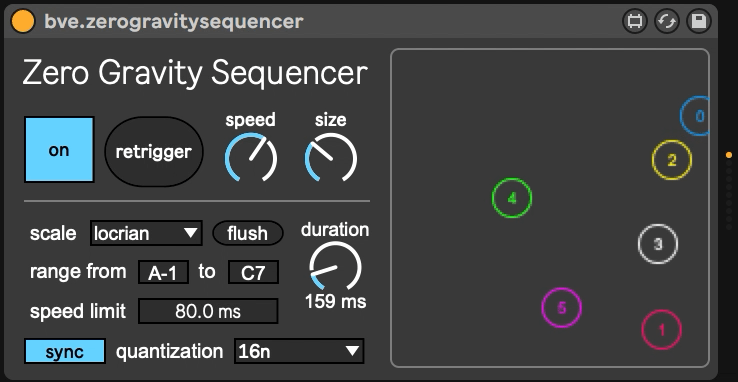Screen dimensions: 738x382
Task: Open the 16n quantization dropdown
Action: pyautogui.click(x=299, y=351)
